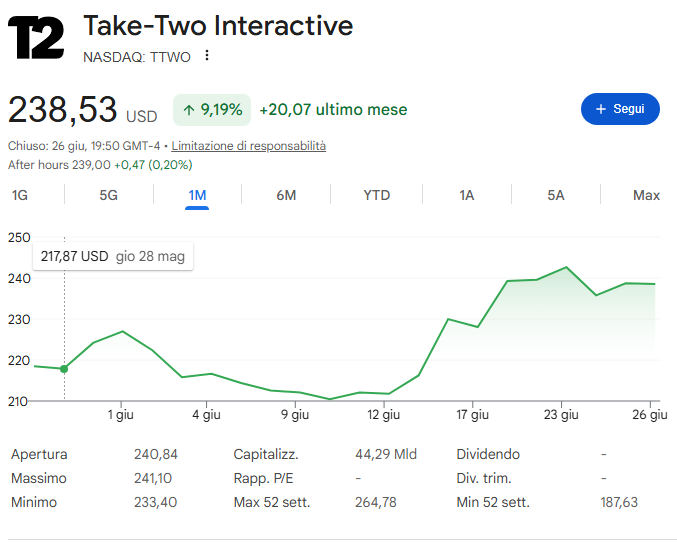
Task: Click the Dividendo label
Action: pyautogui.click(x=488, y=454)
